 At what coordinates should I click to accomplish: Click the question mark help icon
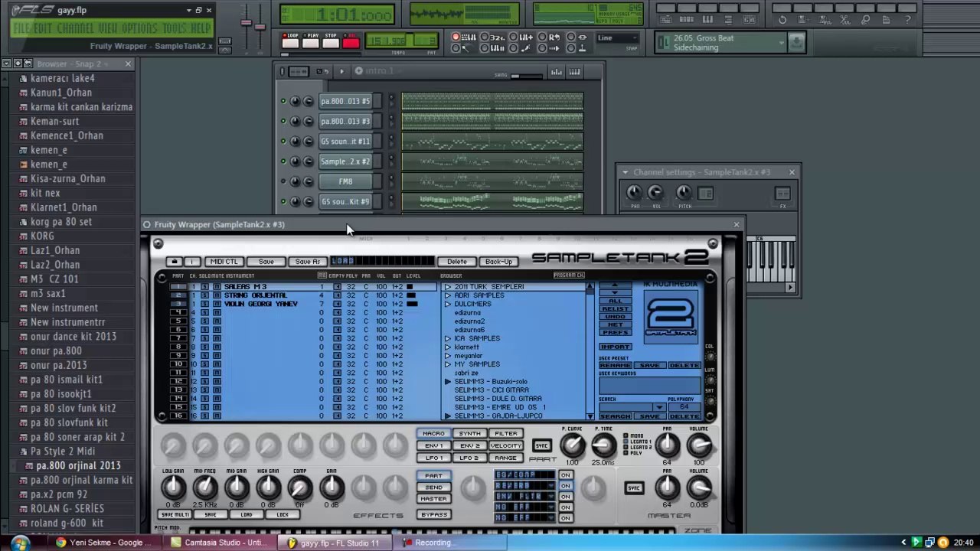tap(907, 20)
